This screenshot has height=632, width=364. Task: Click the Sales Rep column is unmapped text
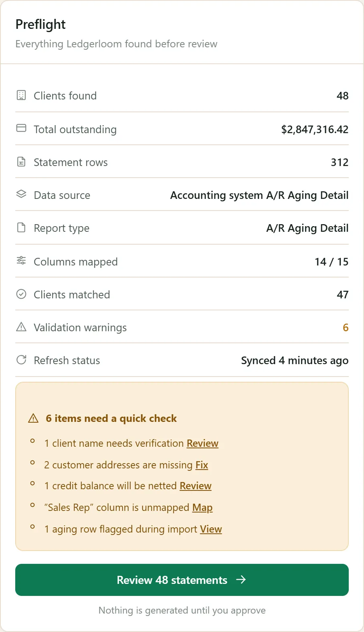click(x=117, y=507)
